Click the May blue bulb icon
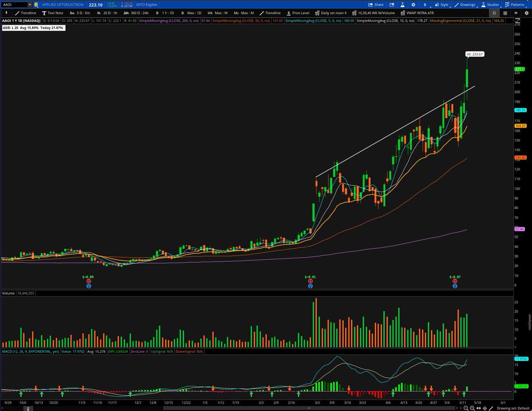Image resolution: width=532 pixels, height=411 pixels. point(455,286)
